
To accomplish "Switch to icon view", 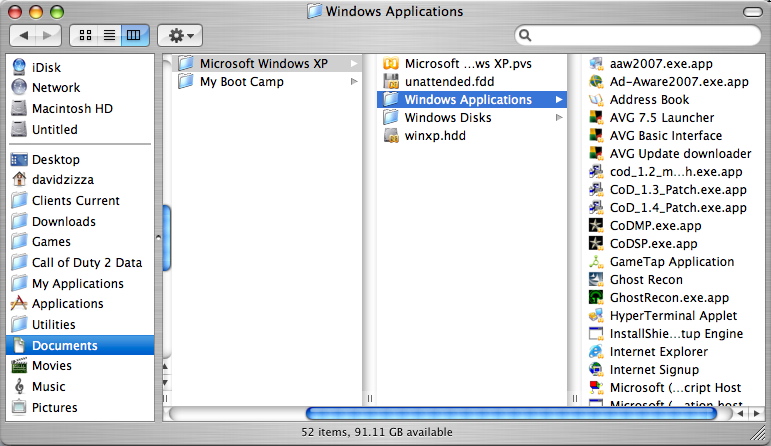I will 85,35.
